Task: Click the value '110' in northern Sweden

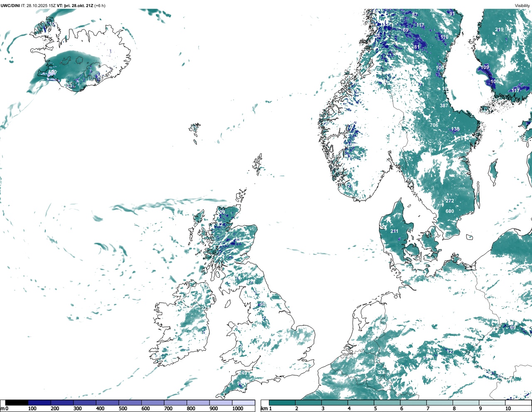Action: [x=444, y=37]
